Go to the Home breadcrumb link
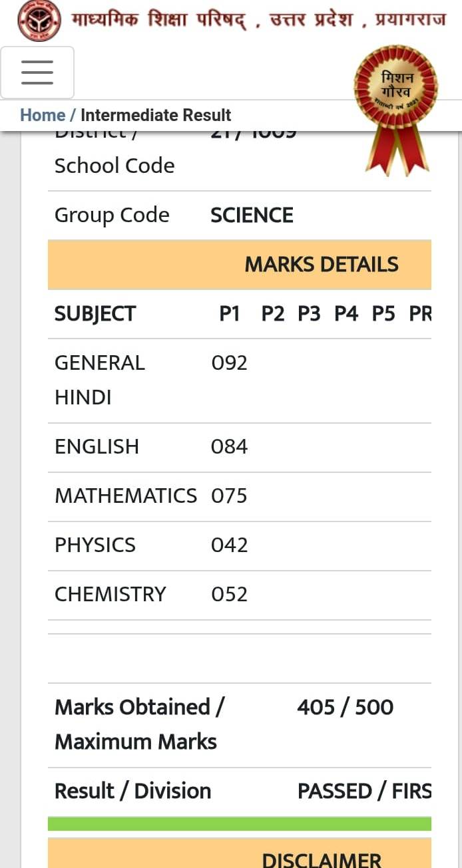This screenshot has height=868, width=462. click(43, 115)
